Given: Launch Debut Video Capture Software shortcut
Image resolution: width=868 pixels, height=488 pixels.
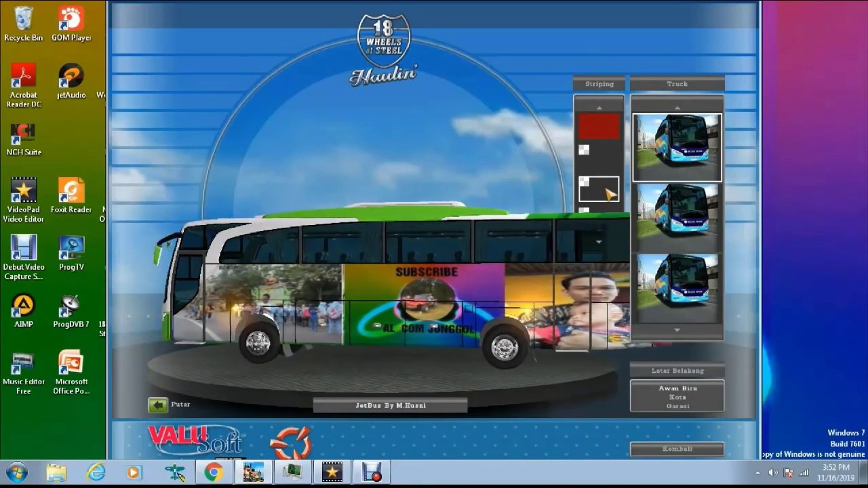Looking at the screenshot, I should 23,258.
